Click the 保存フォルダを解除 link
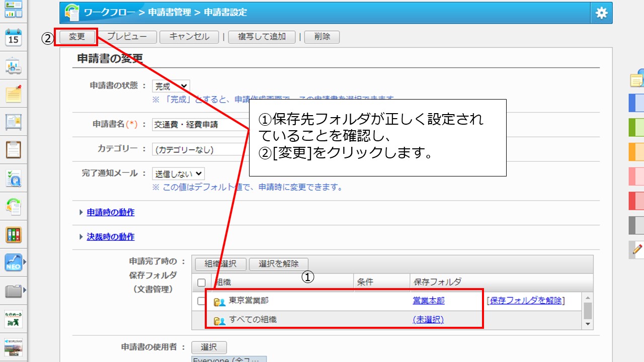 [525, 301]
